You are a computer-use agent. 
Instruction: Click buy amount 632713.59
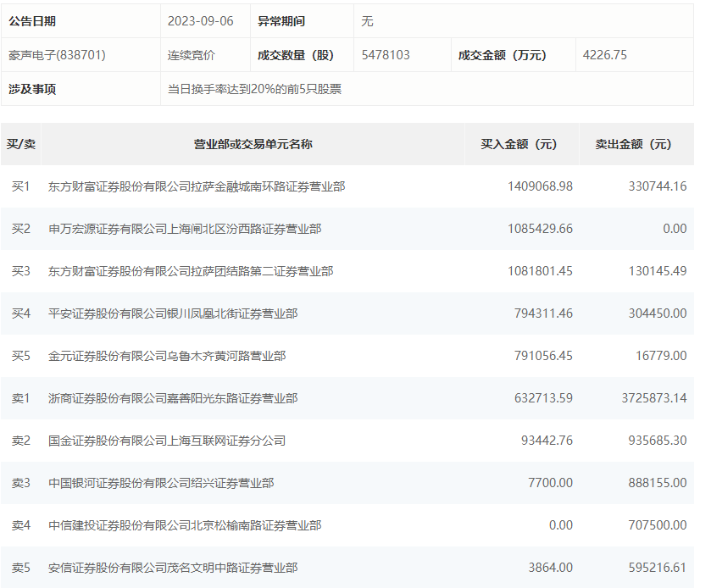tap(543, 398)
